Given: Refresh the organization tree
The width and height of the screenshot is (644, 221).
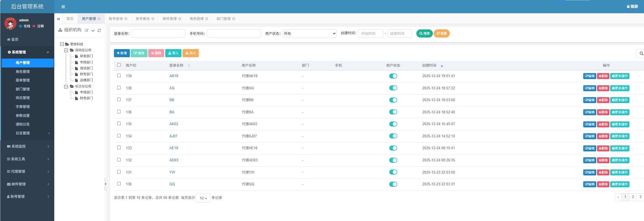Looking at the screenshot, I should (x=99, y=30).
